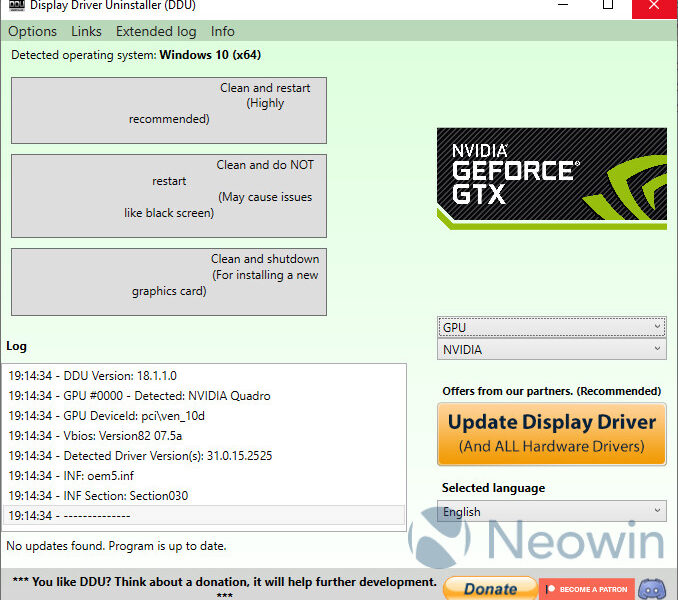Screen dimensions: 678x600
Task: Select log line 'INF: oem5.inf'
Action: (x=204, y=476)
